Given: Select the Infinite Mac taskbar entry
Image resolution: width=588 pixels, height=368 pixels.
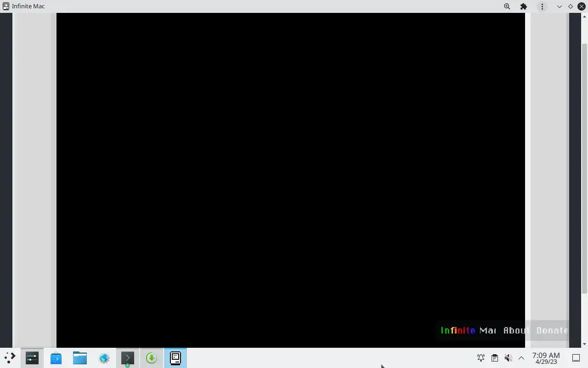Looking at the screenshot, I should click(x=175, y=358).
